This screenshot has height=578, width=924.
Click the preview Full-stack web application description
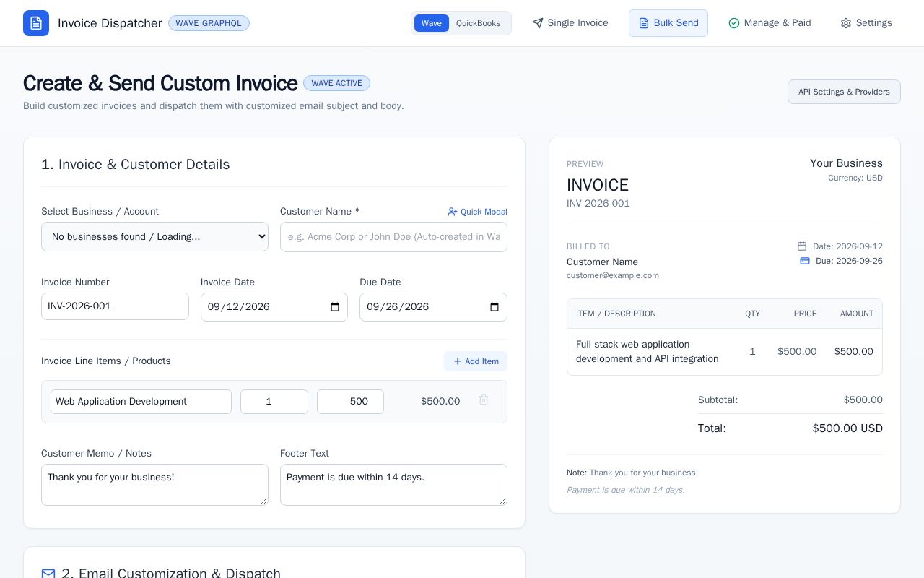point(648,352)
